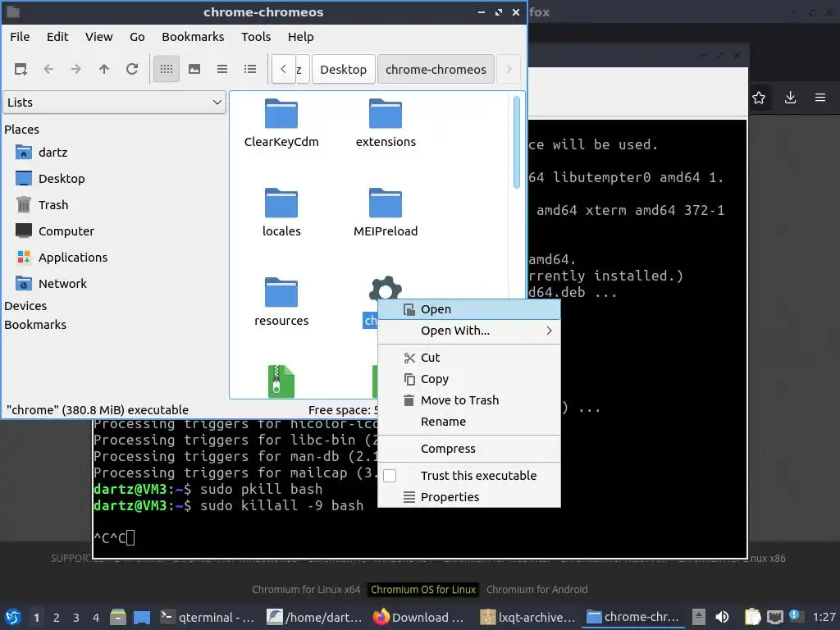The height and width of the screenshot is (630, 840).
Task: Switch to virtual desktop 4
Action: click(96, 618)
